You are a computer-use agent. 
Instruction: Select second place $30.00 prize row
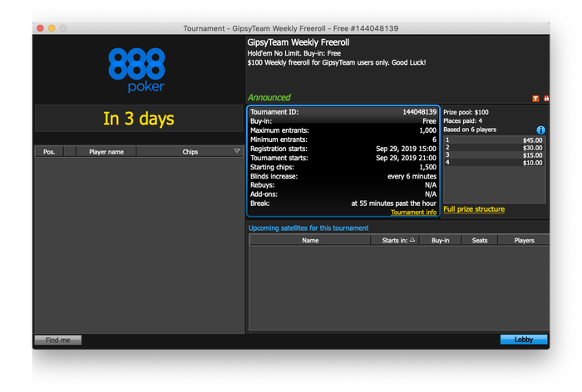click(494, 148)
